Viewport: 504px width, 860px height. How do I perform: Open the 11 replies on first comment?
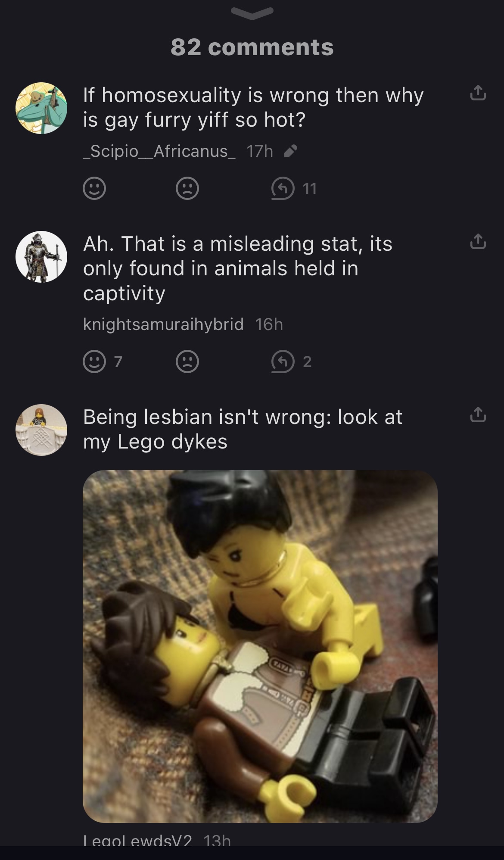[x=294, y=188]
